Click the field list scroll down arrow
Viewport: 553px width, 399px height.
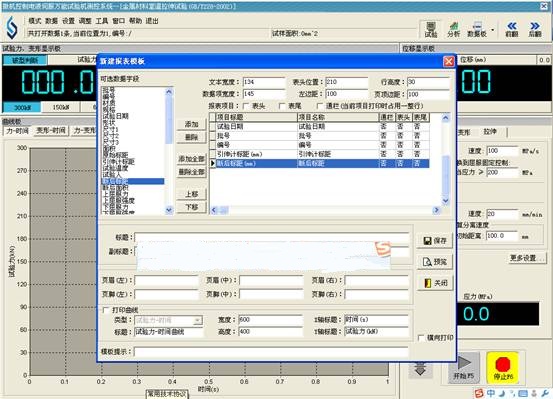coord(169,210)
